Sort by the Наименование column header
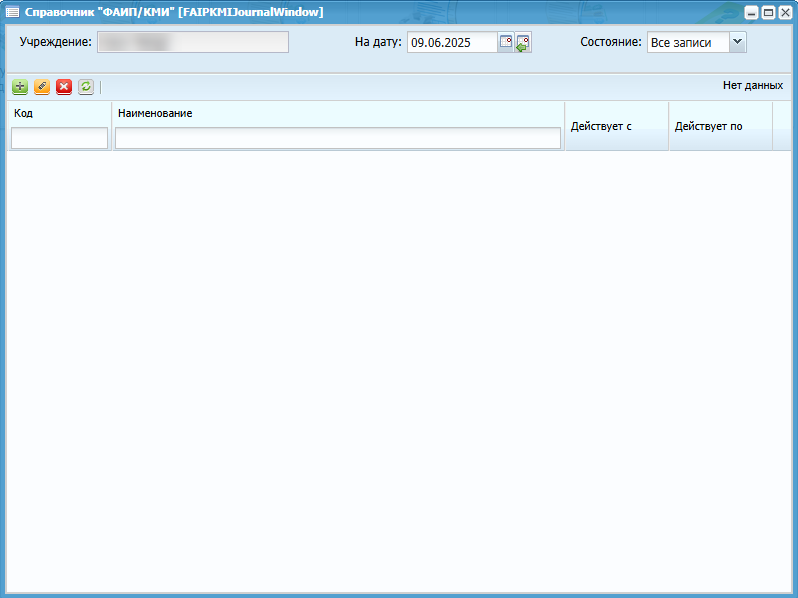Screen dimensions: 798x598 337,113
